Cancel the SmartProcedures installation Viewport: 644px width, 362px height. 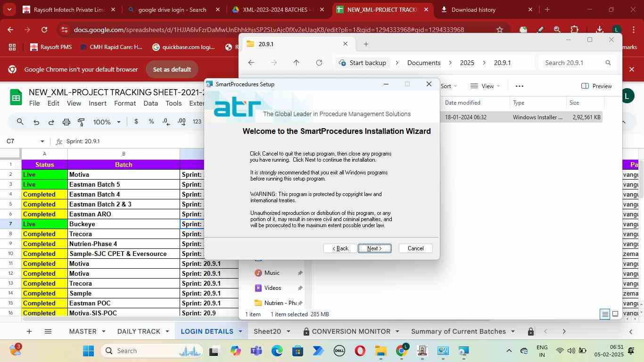coord(415,248)
